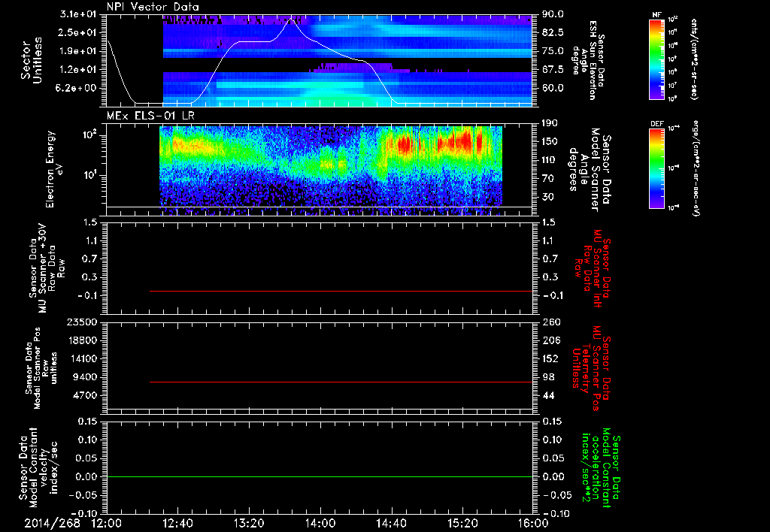Click the "14:00" time tick label

pos(320,523)
